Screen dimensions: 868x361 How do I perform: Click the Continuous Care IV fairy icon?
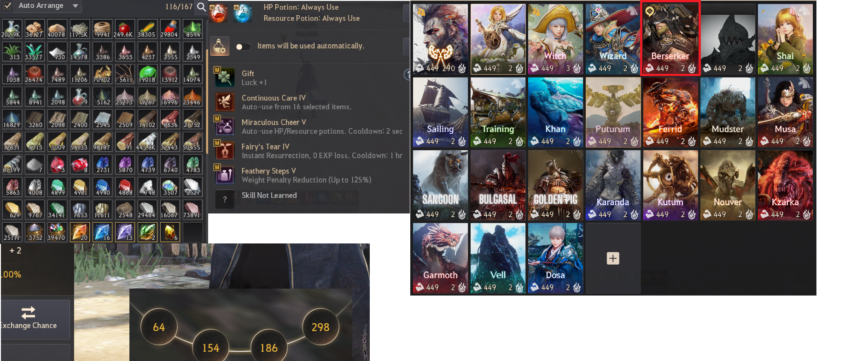point(225,102)
